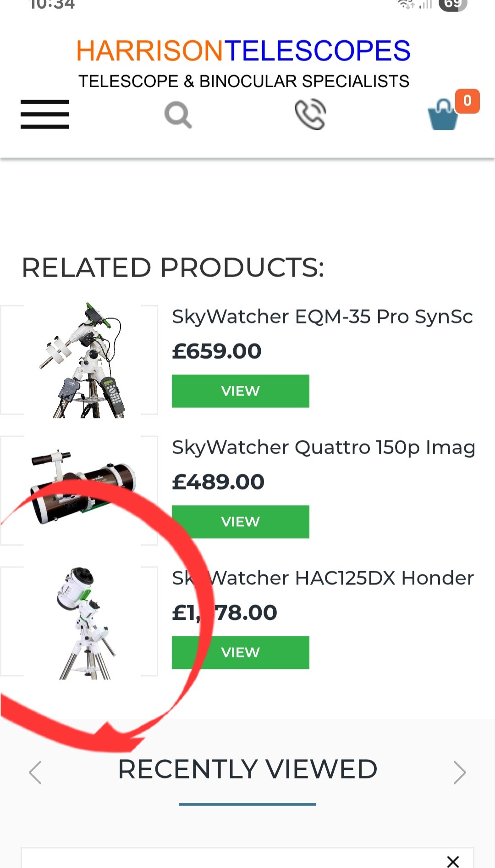The image size is (495, 868).
Task: Go to next recently viewed item
Action: pyautogui.click(x=460, y=773)
